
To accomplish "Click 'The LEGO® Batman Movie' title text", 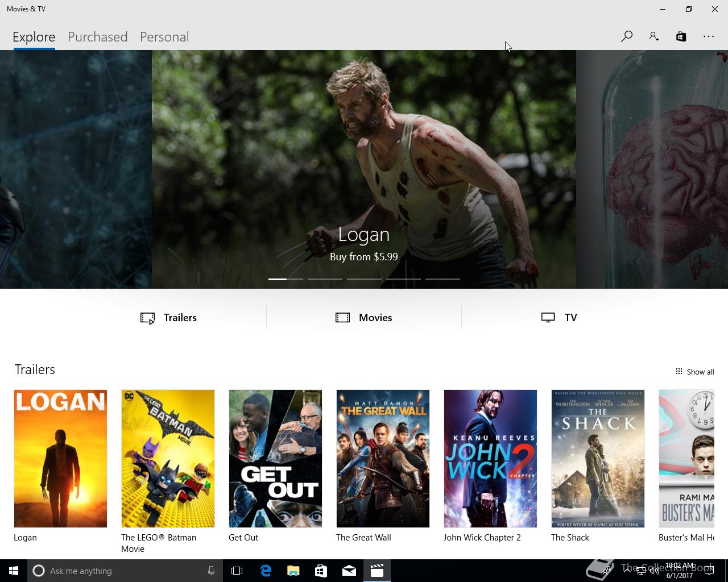I will point(159,543).
